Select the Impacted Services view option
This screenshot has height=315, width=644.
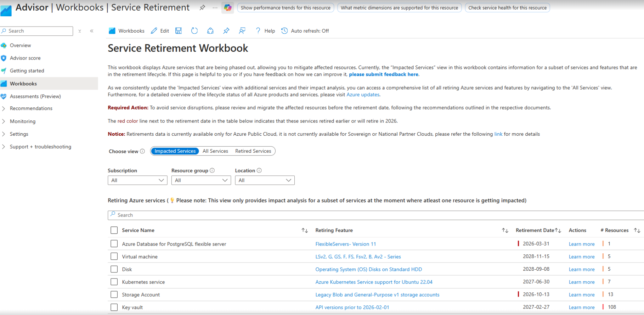click(175, 151)
